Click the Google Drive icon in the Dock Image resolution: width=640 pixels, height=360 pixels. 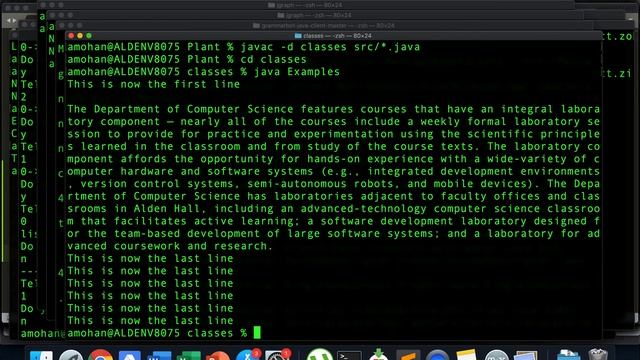click(x=129, y=356)
